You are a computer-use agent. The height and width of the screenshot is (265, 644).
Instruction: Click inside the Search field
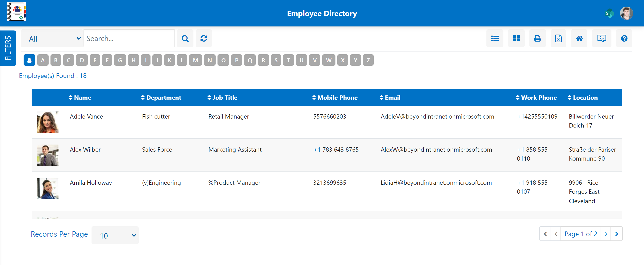(129, 38)
